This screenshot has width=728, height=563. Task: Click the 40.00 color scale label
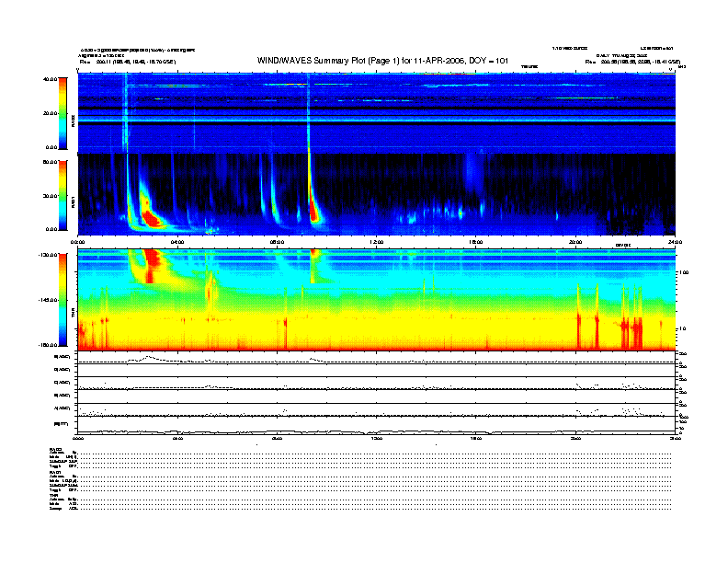click(x=50, y=79)
